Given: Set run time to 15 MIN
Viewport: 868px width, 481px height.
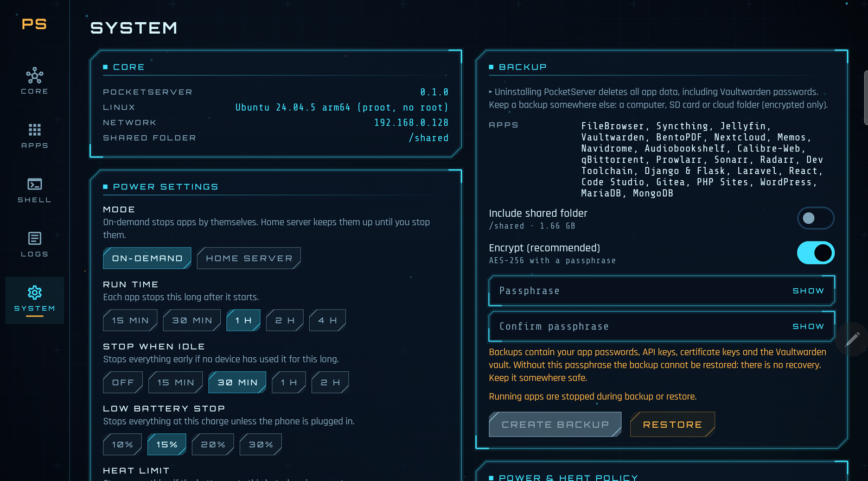Looking at the screenshot, I should [x=130, y=320].
